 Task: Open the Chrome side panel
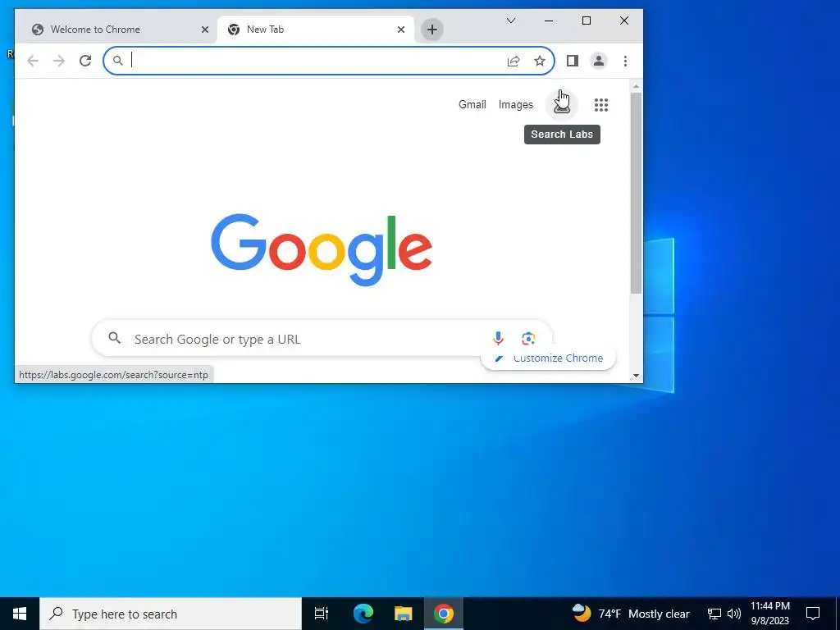pos(572,61)
